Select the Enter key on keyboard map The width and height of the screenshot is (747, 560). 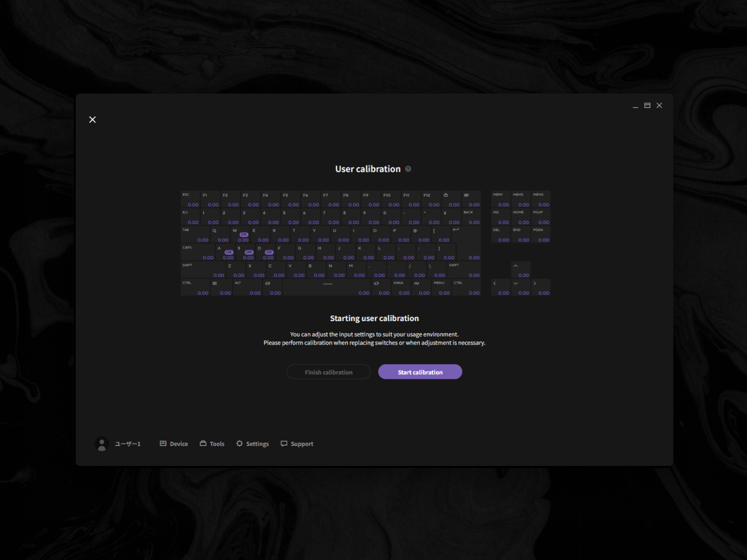coord(466,243)
